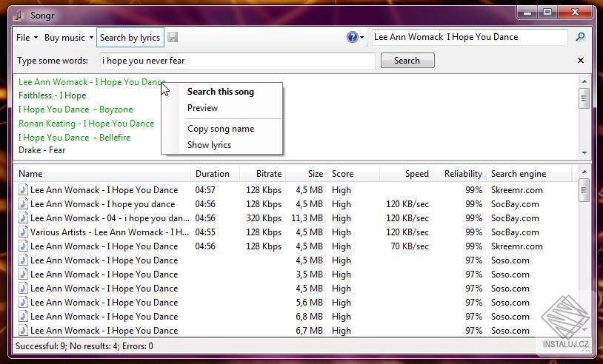Click the results table scrollbar thumb

584,190
